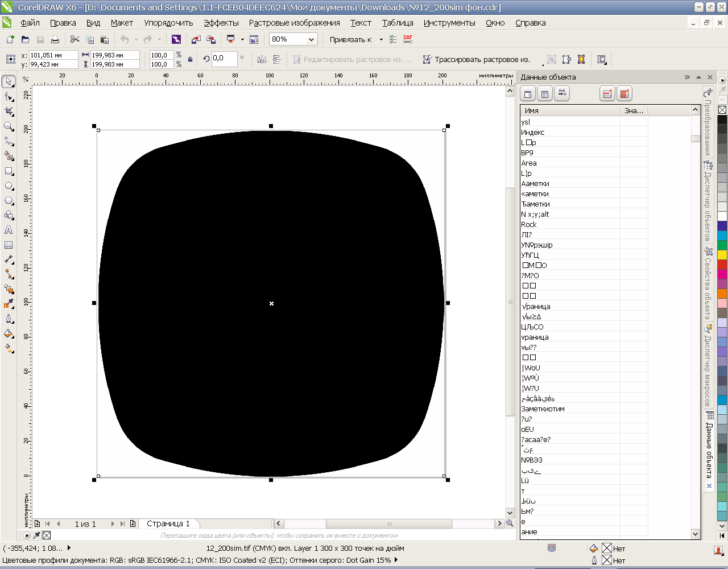Toggle horizontal mirror button
Screen dimensions: 728x569
point(262,59)
